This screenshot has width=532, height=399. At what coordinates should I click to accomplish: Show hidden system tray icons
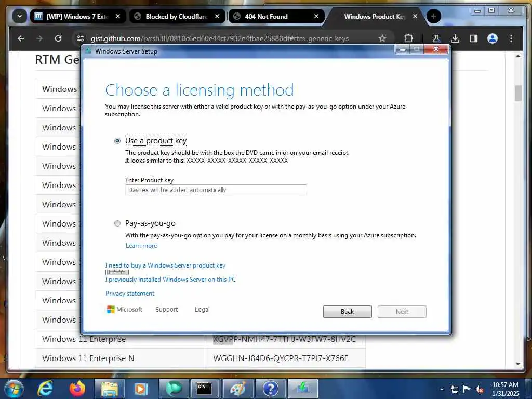(442, 389)
